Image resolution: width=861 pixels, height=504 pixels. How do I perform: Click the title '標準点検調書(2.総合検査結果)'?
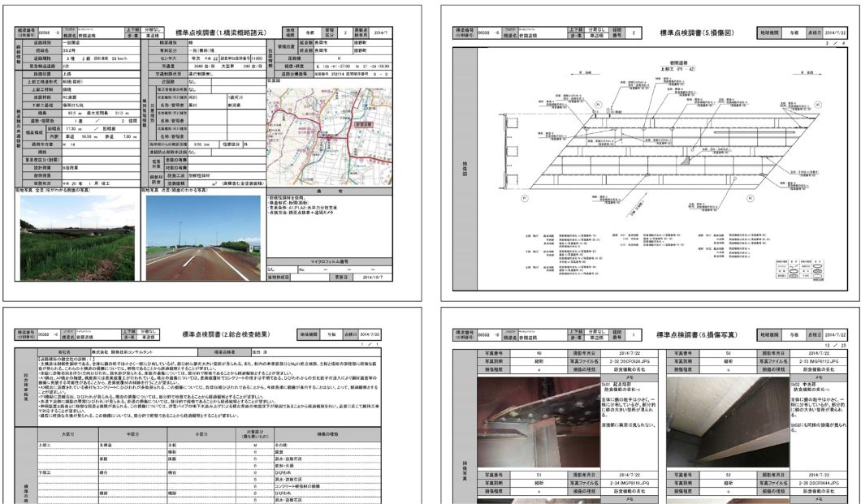(227, 334)
